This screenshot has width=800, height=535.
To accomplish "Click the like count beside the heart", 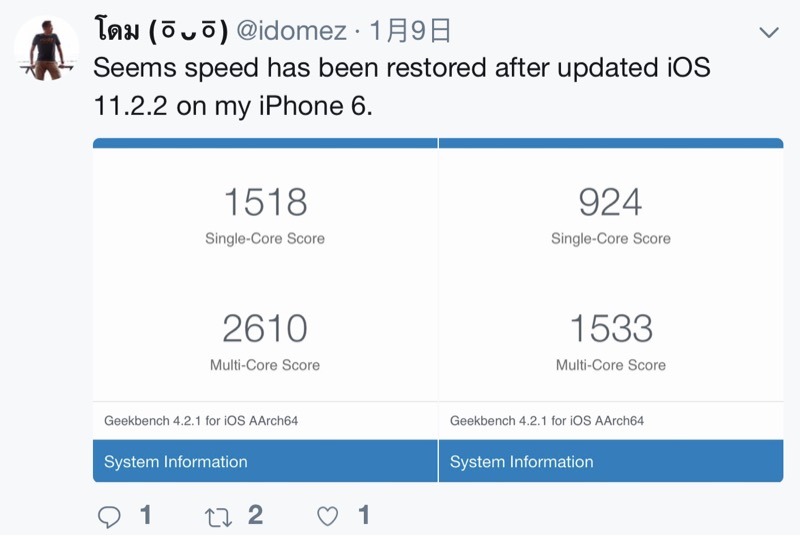I will 364,516.
